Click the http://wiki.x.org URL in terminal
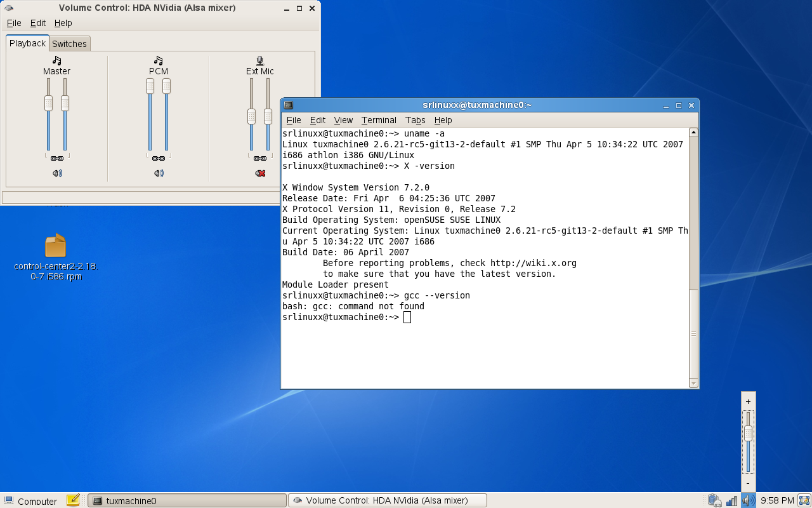812x508 pixels. [x=534, y=263]
